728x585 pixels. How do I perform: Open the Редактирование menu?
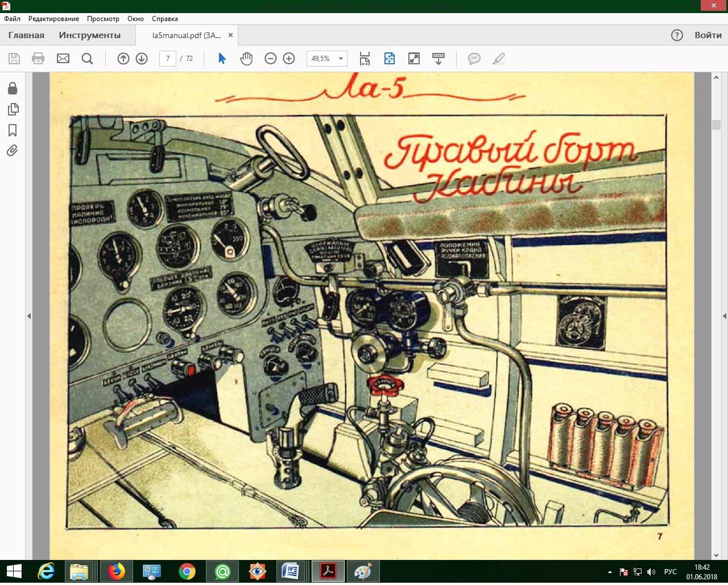[x=53, y=19]
